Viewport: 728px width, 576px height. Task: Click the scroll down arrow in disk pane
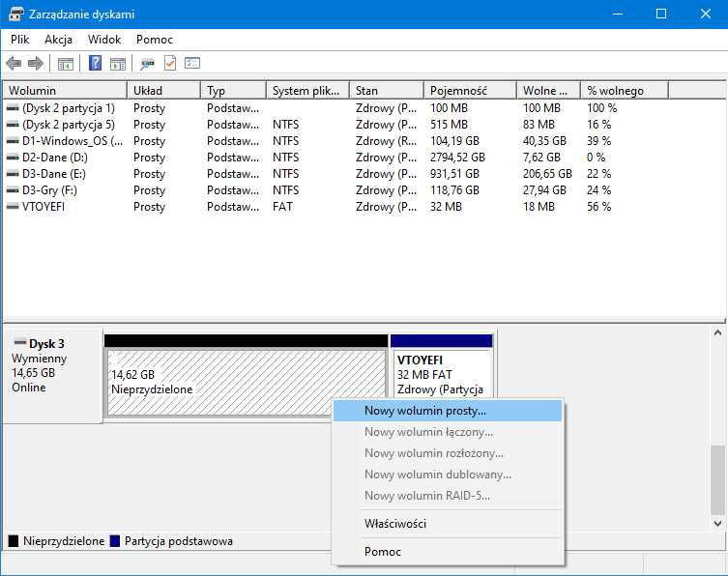(718, 522)
